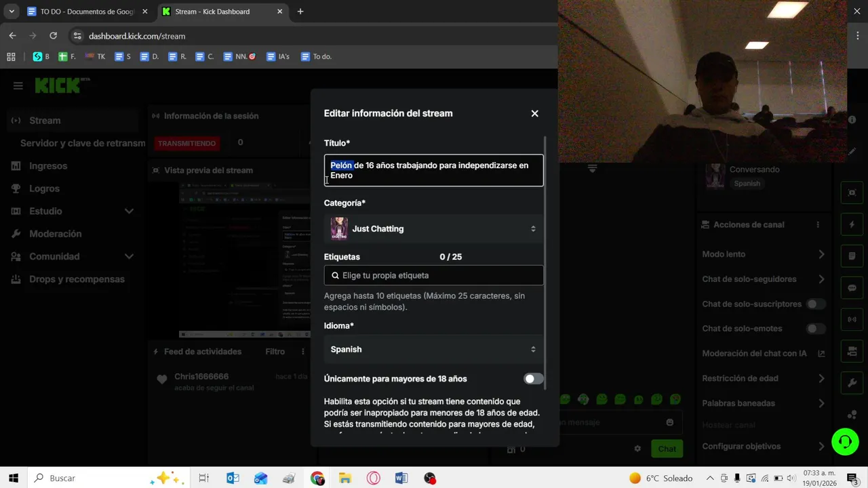The image size is (868, 488).
Task: Click the broadcast signal icon in right rail
Action: coord(852,319)
